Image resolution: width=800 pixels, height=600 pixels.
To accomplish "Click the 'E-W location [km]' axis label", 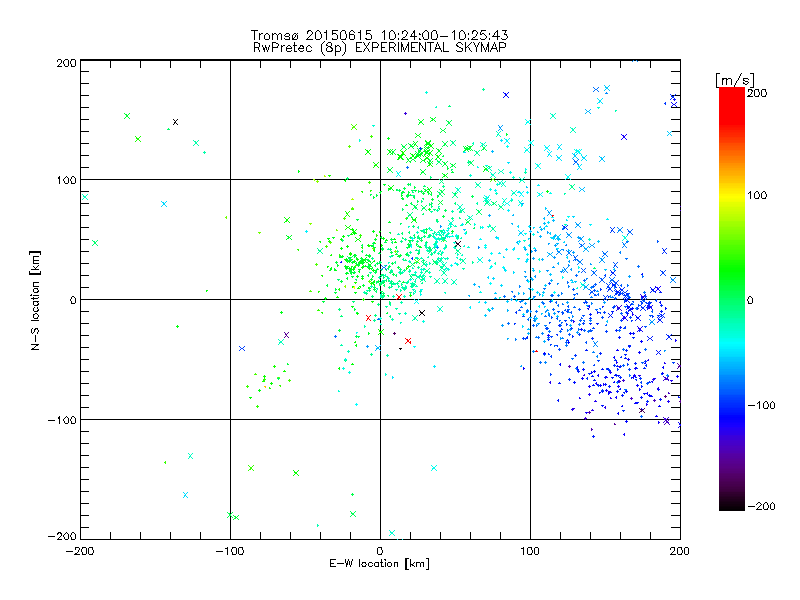I will coord(379,564).
